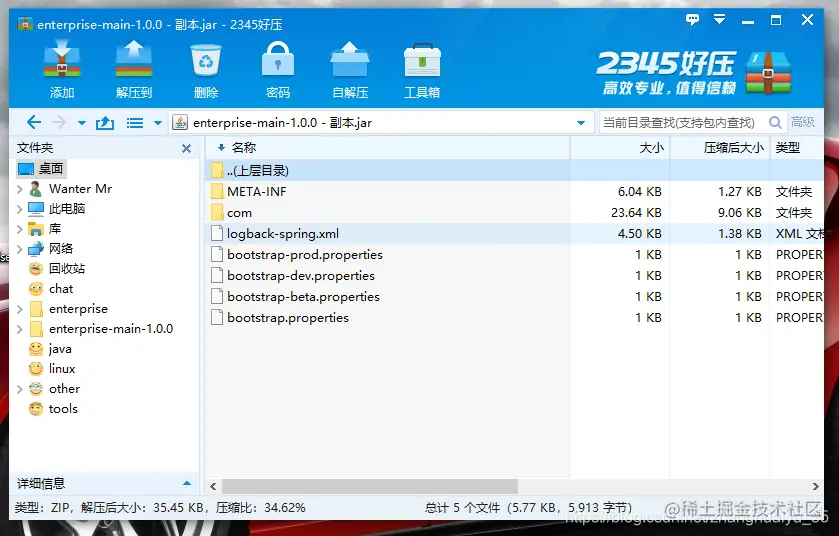Open navigation history dropdown arrow
839x536 pixels.
(81, 123)
